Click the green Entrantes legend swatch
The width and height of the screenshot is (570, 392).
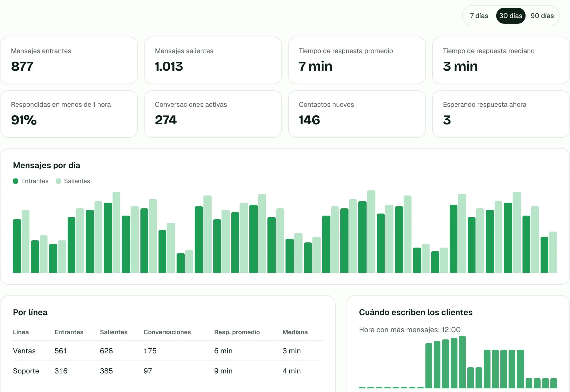tap(15, 181)
